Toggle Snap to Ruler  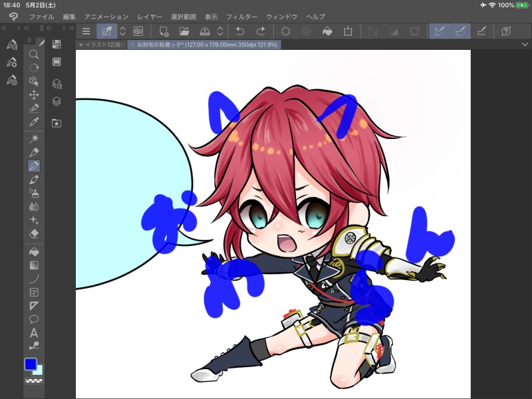pos(440,31)
